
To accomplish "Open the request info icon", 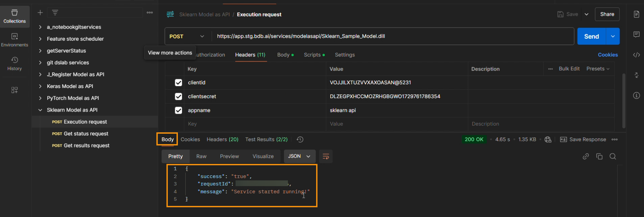I will point(636,95).
